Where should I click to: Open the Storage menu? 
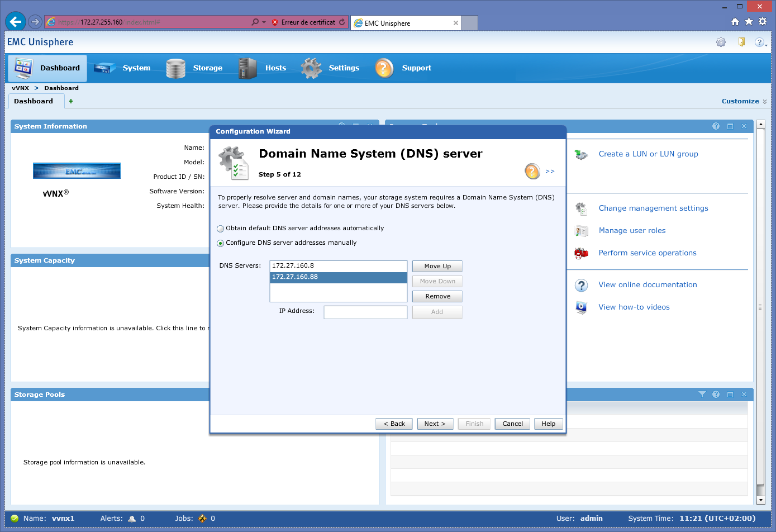coord(194,68)
